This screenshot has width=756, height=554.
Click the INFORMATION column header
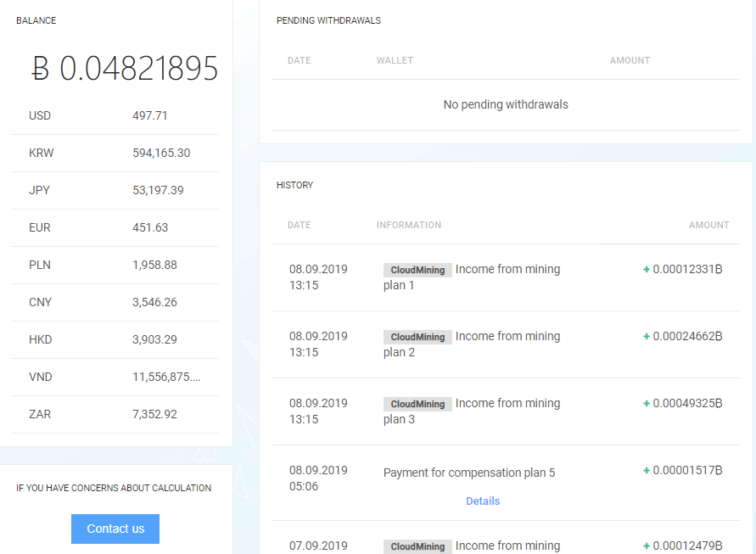coord(409,225)
